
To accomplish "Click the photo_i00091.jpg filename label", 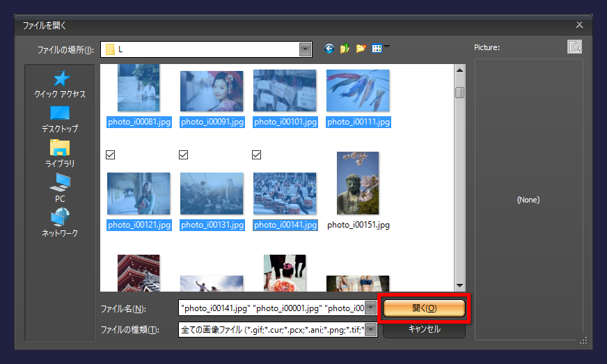I will coord(212,122).
